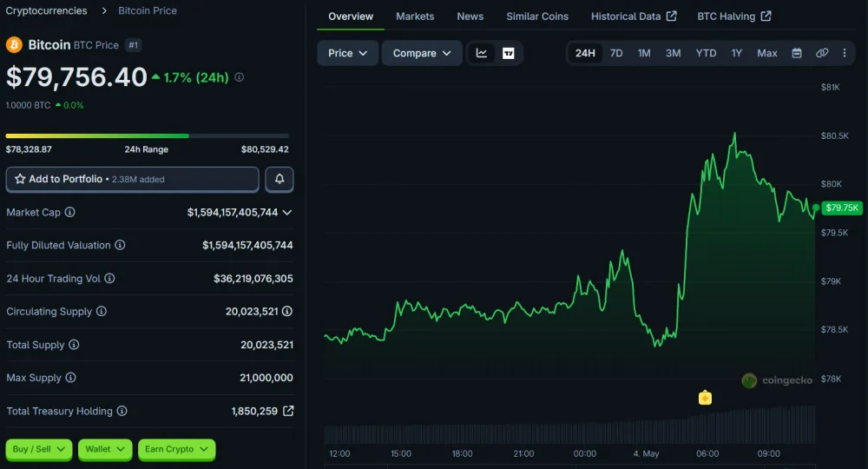Click the 21,000,000 max supply value
Image resolution: width=868 pixels, height=469 pixels.
click(x=266, y=378)
